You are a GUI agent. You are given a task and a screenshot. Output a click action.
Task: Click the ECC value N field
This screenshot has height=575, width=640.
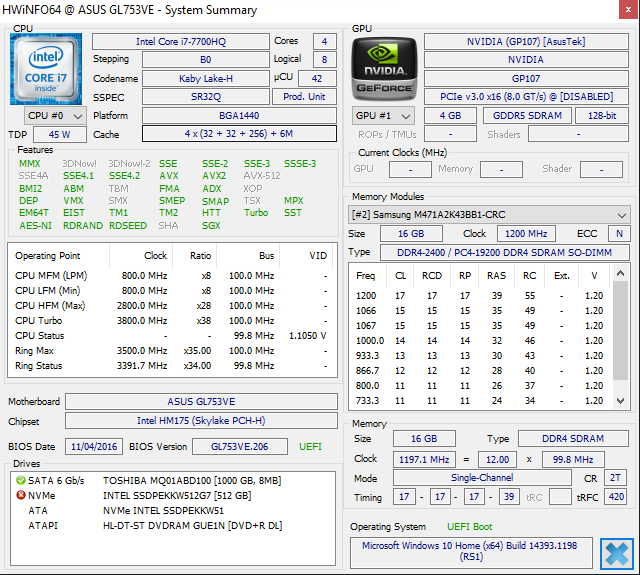[x=619, y=233]
